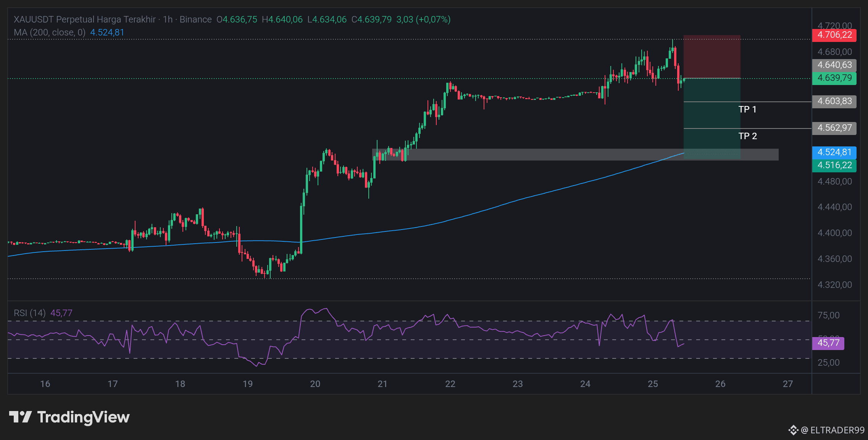Click the RSI legend value 45,77
The image size is (868, 440).
coord(61,313)
